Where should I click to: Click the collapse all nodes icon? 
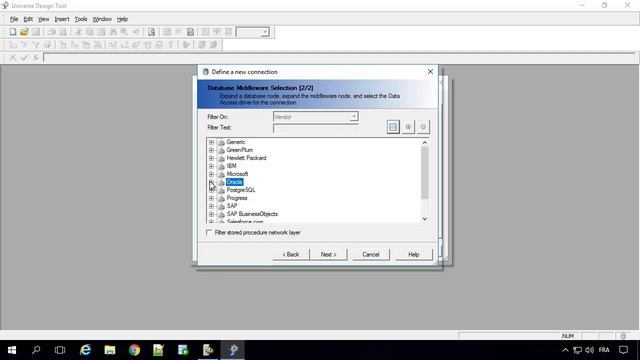(423, 127)
